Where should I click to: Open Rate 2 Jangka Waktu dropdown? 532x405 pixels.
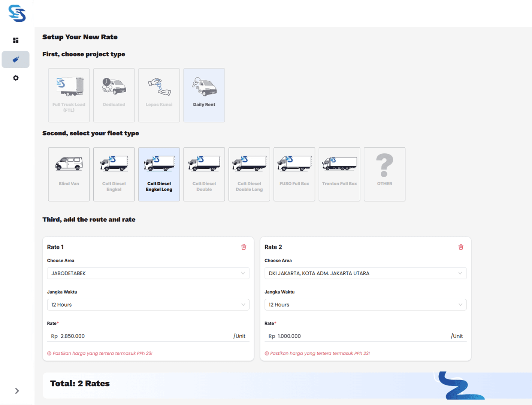click(x=365, y=304)
